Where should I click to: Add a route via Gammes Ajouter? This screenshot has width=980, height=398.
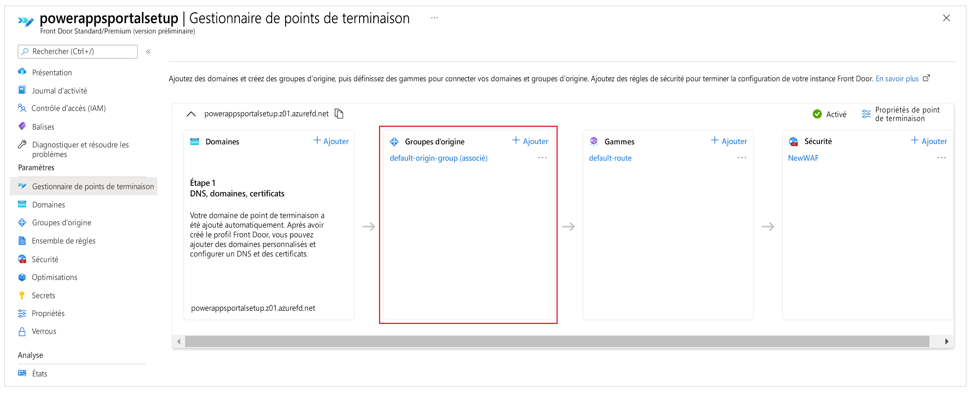point(729,141)
